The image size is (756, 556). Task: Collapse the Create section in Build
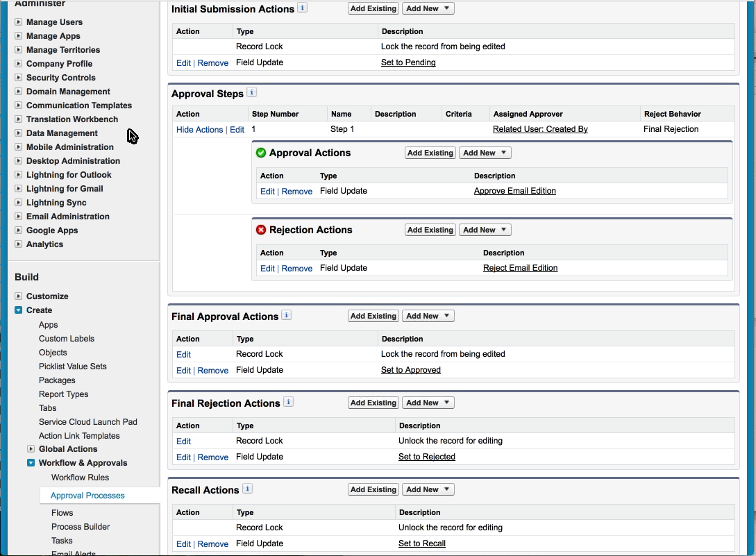click(x=19, y=310)
